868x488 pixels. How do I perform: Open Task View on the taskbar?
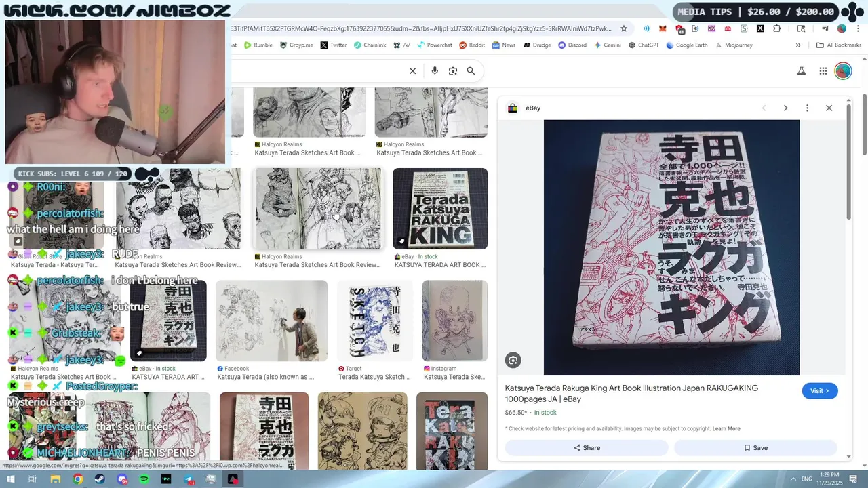point(32,479)
